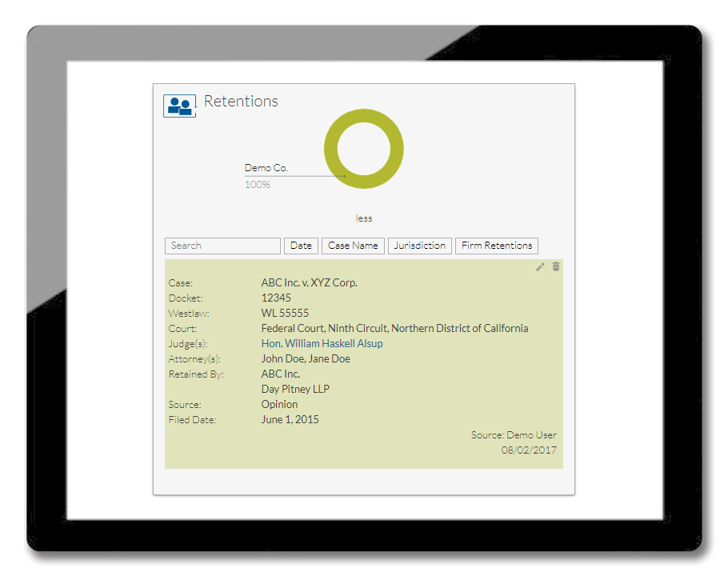Click the filed date June 1, 2015
This screenshot has height=576, width=728.
click(x=290, y=419)
